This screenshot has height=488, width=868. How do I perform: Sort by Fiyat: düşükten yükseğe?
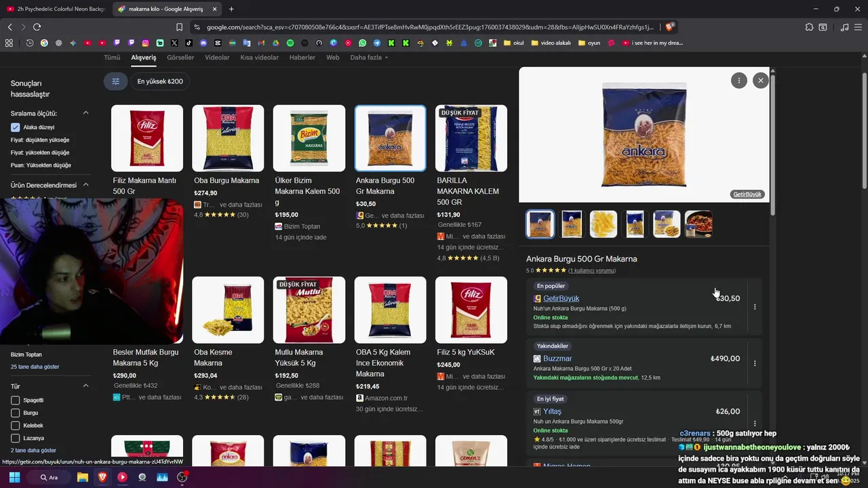point(40,140)
